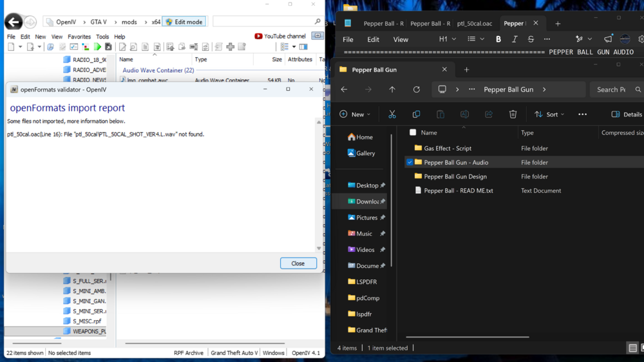
Task: Click OpenIV back navigation arrow
Action: click(13, 22)
